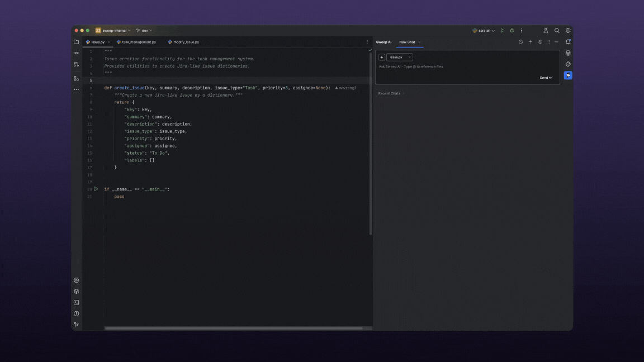Screen dimensions: 644x362
Task: Open the scratch run configuration dropdown
Action: click(x=484, y=30)
